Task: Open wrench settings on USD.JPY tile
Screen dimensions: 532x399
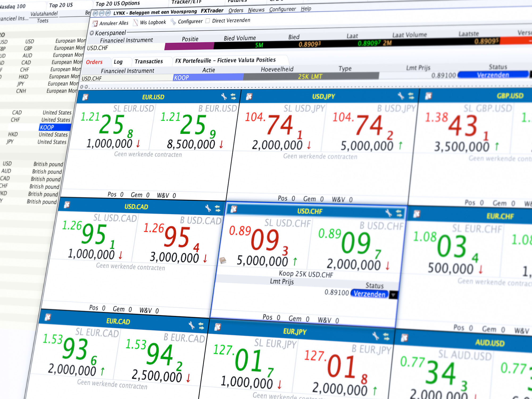Action: [401, 96]
